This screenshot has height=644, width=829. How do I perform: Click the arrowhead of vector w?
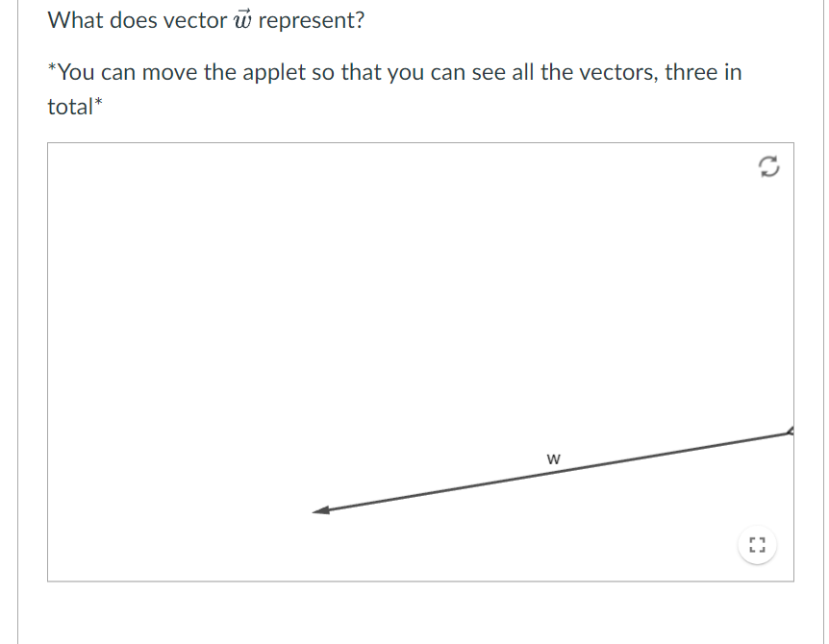click(322, 510)
